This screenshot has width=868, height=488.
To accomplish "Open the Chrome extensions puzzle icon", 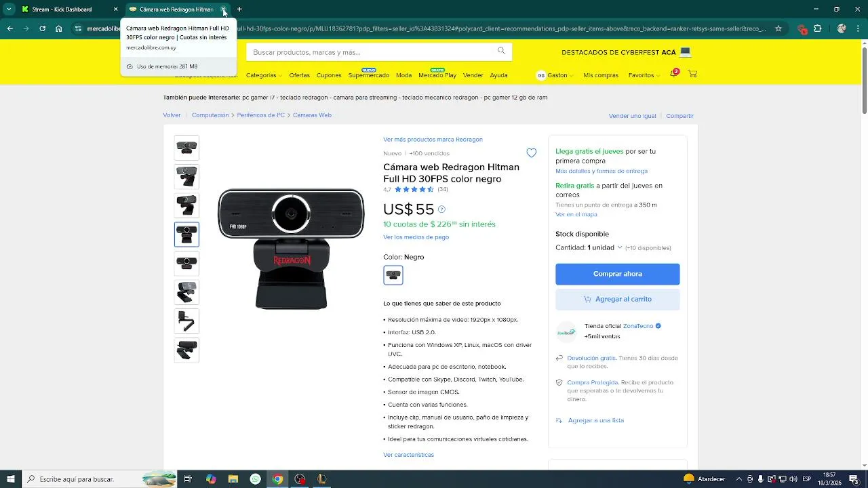I will (x=818, y=28).
